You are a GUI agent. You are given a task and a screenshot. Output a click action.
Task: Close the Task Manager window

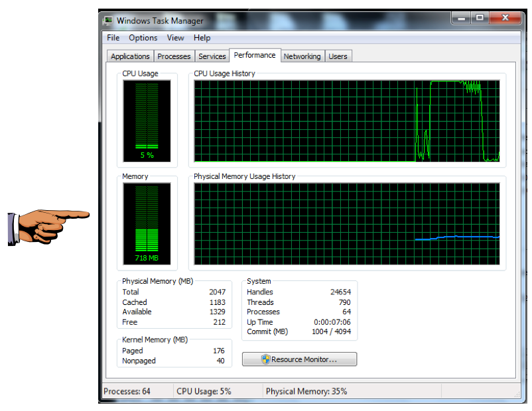505,18
